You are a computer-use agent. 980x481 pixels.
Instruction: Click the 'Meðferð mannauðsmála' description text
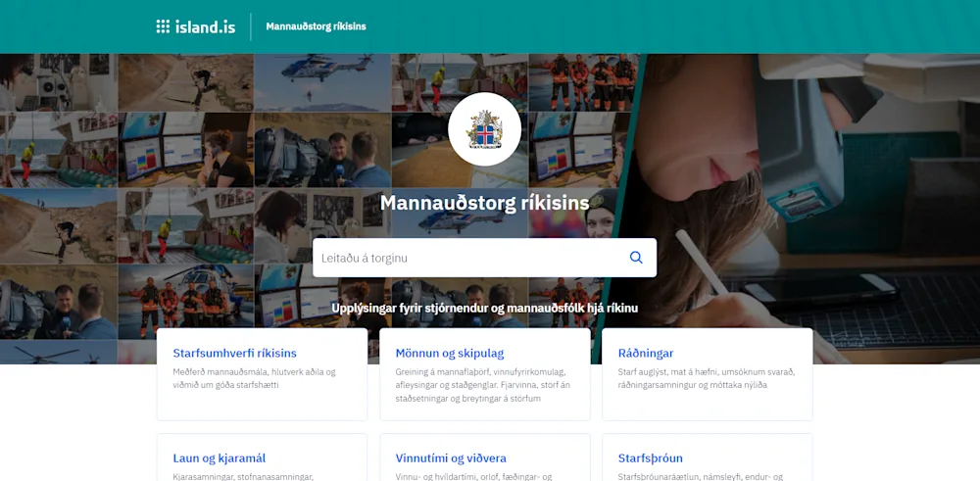254,378
